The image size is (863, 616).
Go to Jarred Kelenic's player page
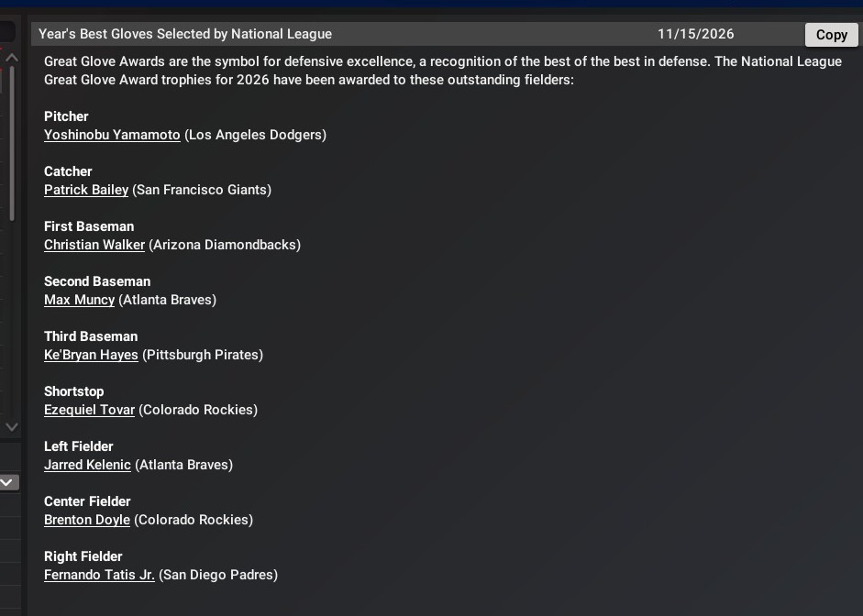(87, 465)
